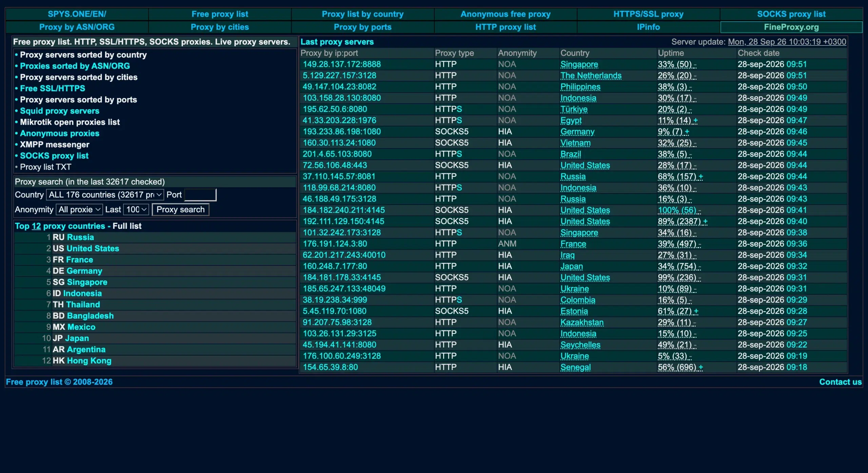Open Free SSL/HTTPS sidebar link

pos(53,88)
